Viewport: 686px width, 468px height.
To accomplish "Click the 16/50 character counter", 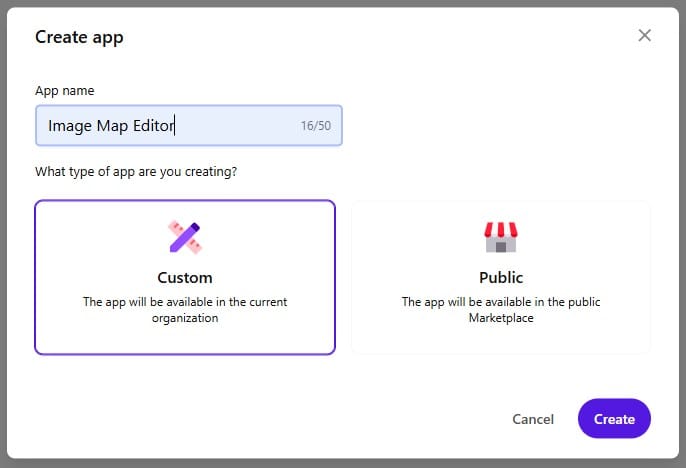I will 315,127.
